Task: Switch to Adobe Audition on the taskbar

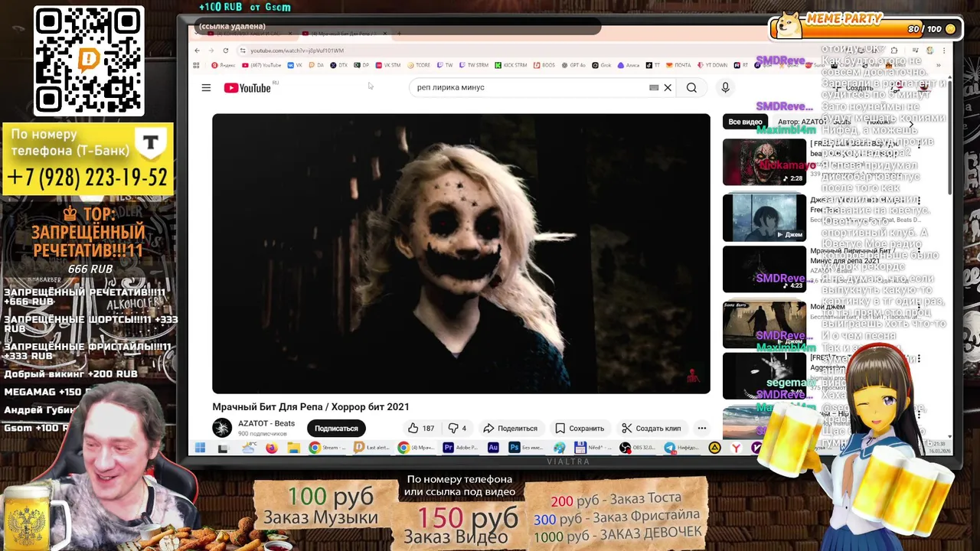Action: [493, 448]
